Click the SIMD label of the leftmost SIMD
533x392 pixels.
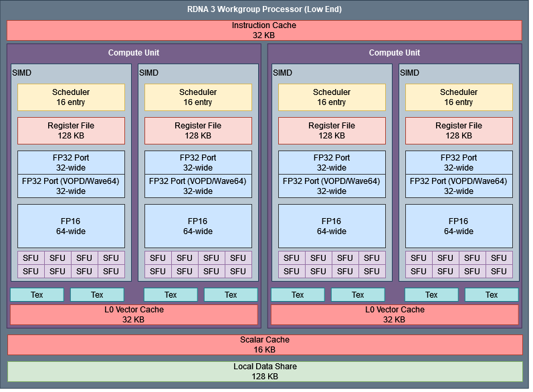click(22, 73)
